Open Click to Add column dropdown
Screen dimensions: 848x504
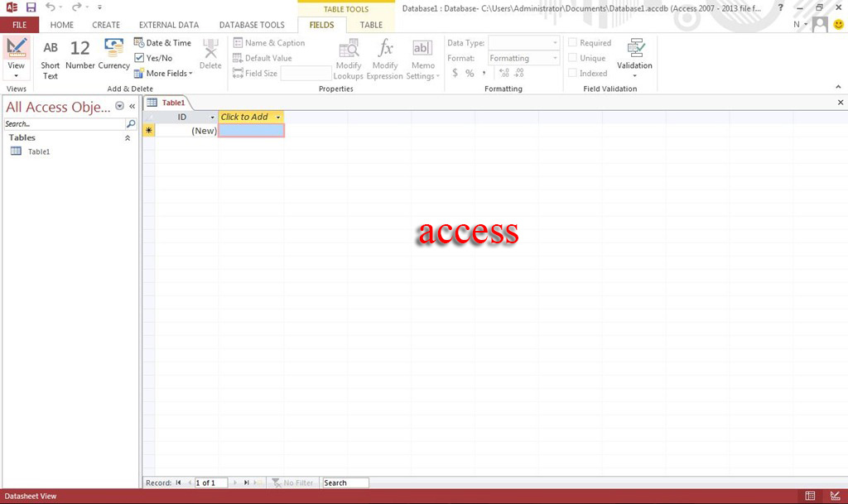tap(278, 118)
